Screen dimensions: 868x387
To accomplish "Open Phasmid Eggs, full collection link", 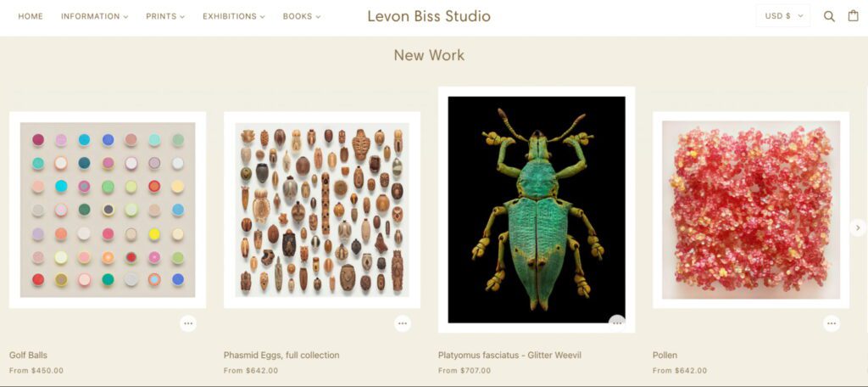I will pyautogui.click(x=281, y=355).
